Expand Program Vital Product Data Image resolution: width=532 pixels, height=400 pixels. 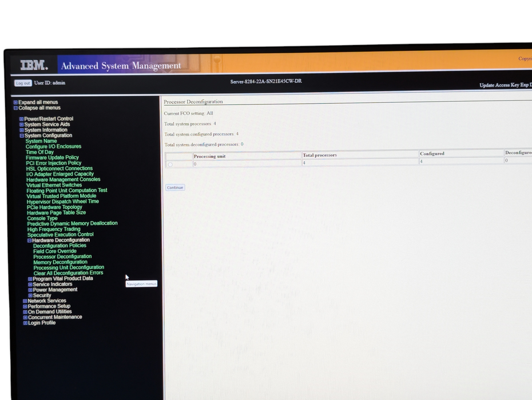pyautogui.click(x=30, y=279)
